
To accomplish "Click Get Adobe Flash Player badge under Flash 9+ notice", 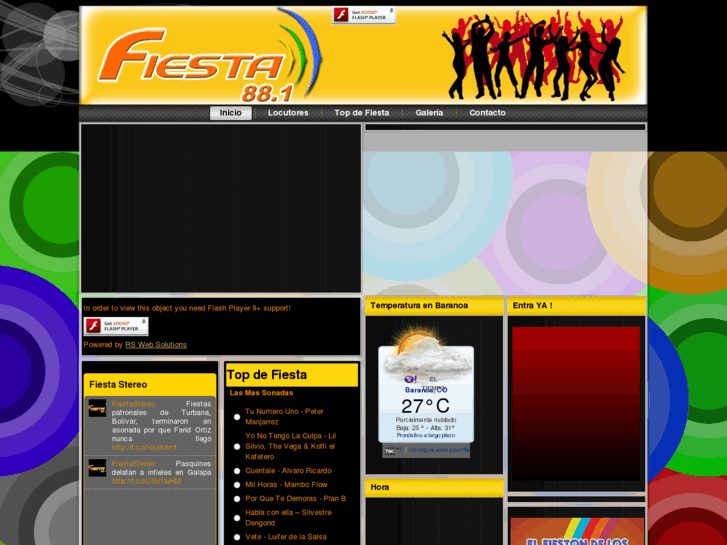I will click(116, 326).
